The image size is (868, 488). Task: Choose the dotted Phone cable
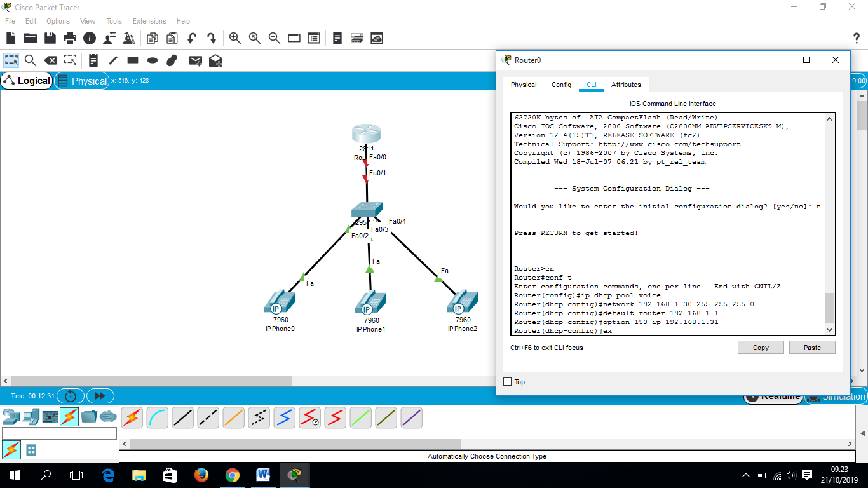(x=259, y=417)
